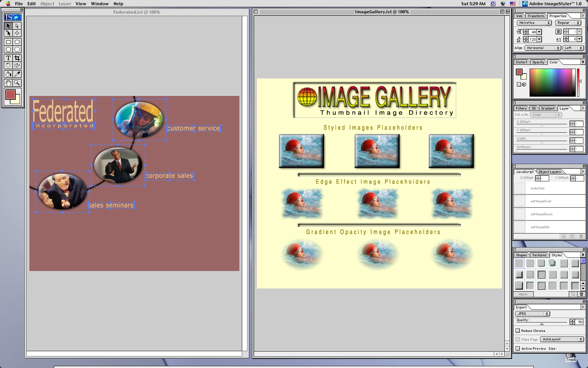Switch to the Distort tab

(521, 62)
